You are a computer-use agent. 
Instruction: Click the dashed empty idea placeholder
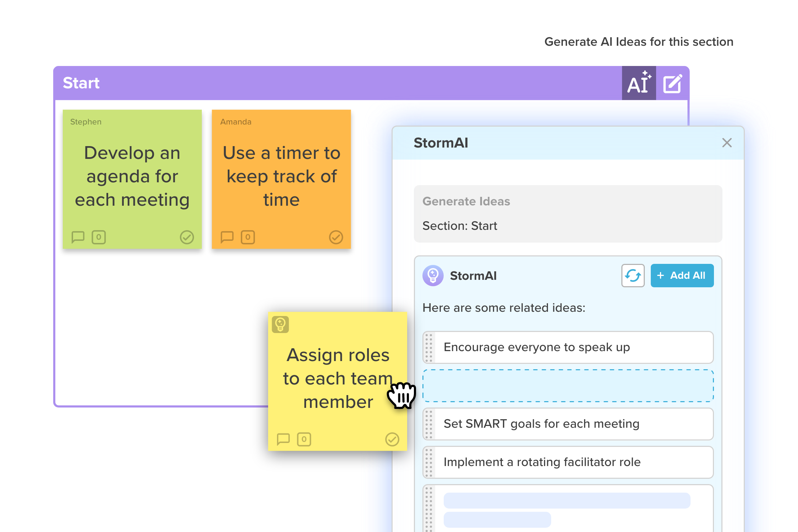(567, 386)
